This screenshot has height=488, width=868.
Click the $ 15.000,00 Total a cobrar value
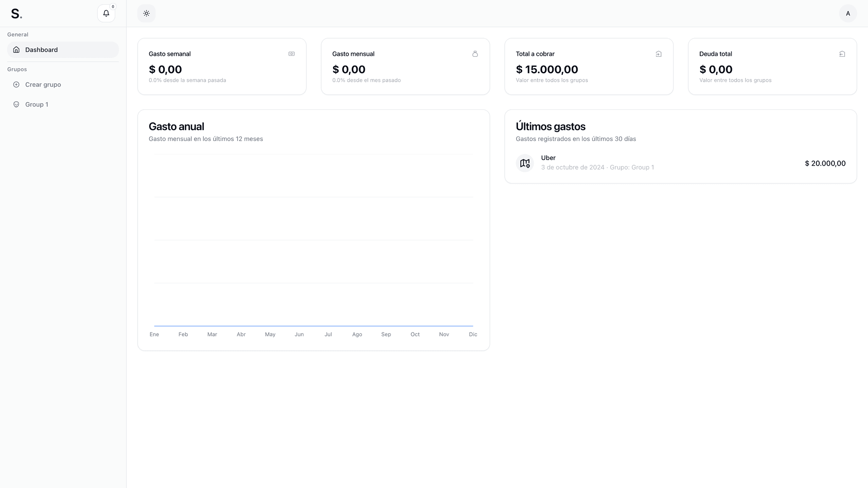[x=547, y=69]
